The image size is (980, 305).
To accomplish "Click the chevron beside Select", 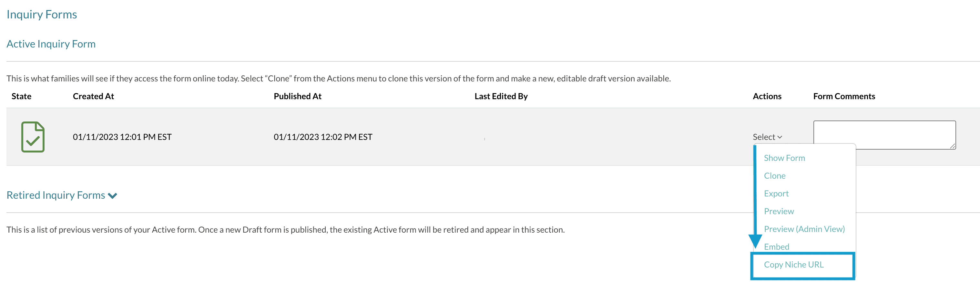I will [780, 137].
